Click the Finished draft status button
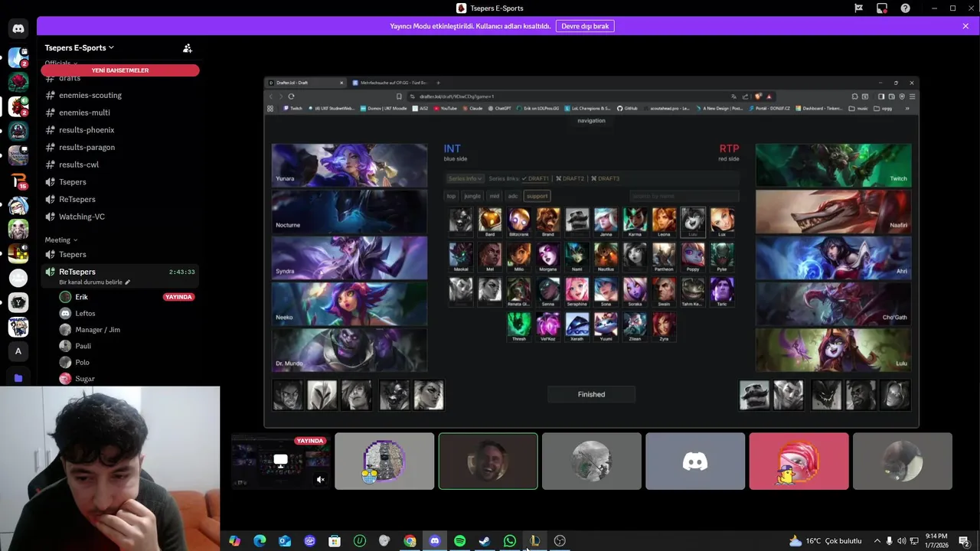 [x=591, y=394]
